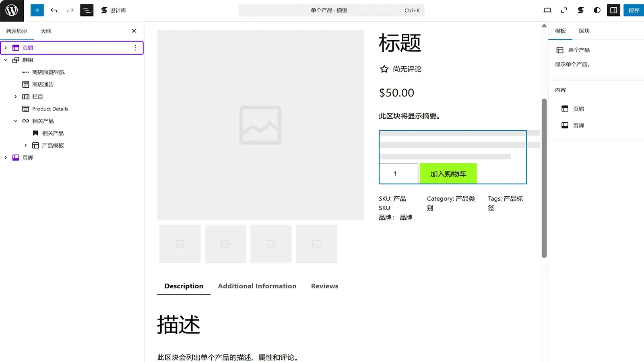The width and height of the screenshot is (644, 362).
Task: Open the document overview list icon
Action: pyautogui.click(x=87, y=10)
